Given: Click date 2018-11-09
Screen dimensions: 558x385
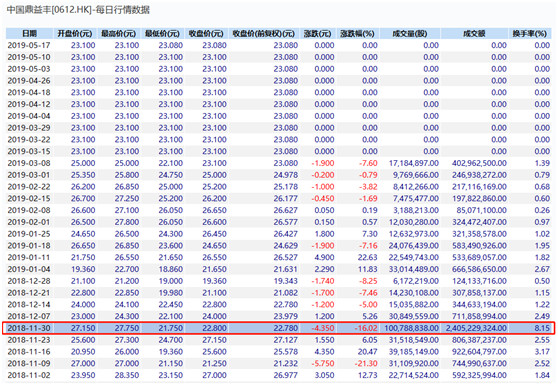Looking at the screenshot, I should point(29,363).
